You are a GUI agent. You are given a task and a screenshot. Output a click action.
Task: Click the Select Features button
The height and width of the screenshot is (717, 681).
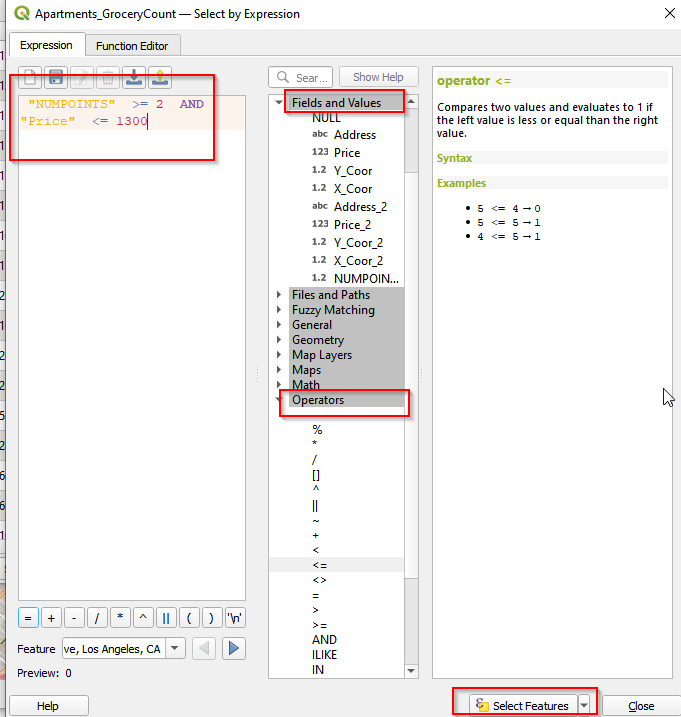click(x=523, y=706)
